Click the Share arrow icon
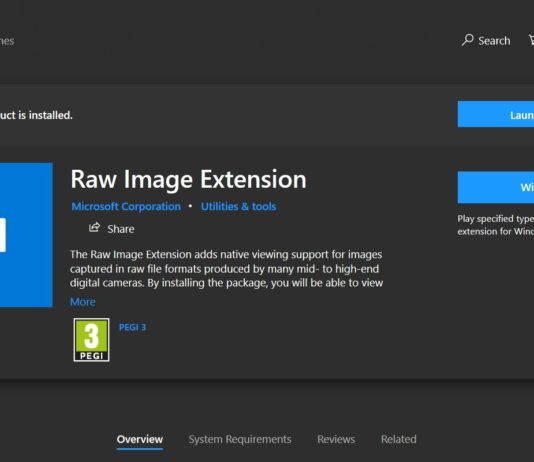The image size is (534, 462). (x=94, y=227)
